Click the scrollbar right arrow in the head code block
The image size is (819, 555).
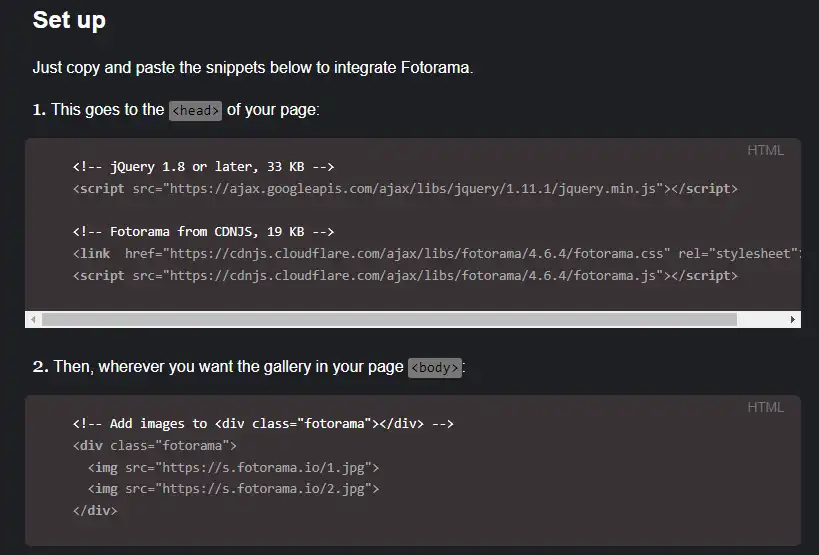tap(792, 320)
